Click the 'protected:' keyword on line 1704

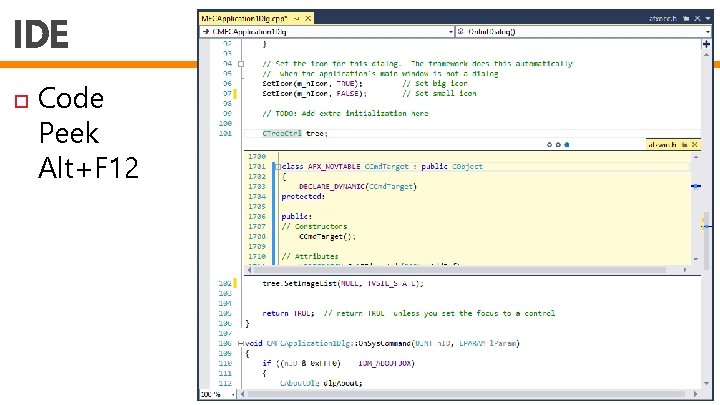[303, 197]
